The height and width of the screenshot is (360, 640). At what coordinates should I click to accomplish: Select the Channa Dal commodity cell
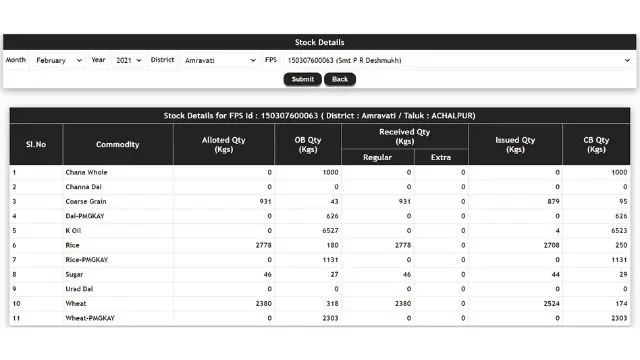pyautogui.click(x=118, y=187)
